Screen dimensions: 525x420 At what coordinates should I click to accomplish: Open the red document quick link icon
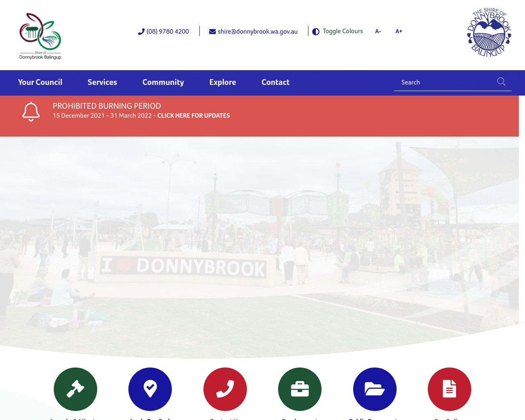[450, 389]
